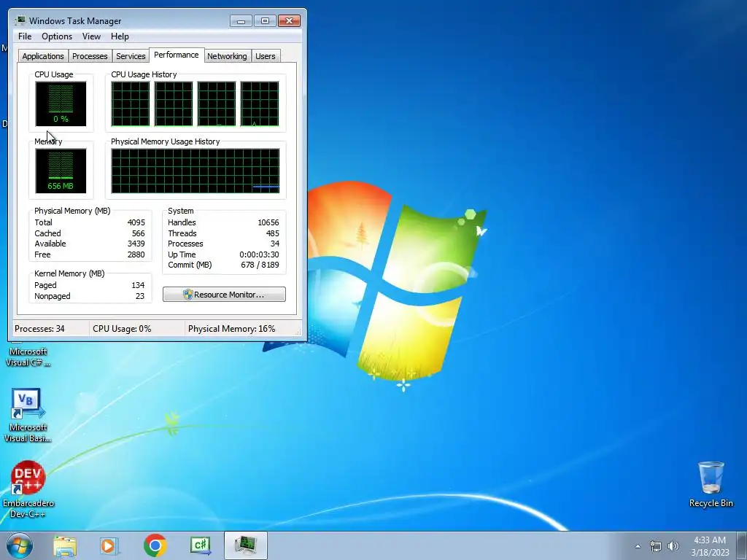Click the network status tray icon
The image size is (747, 560).
point(656,546)
